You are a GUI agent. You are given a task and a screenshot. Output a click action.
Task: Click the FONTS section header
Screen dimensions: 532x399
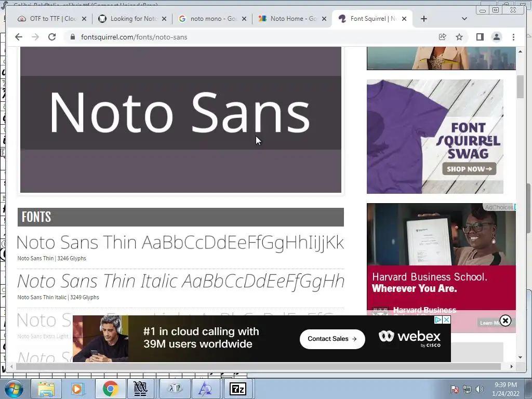(x=180, y=217)
